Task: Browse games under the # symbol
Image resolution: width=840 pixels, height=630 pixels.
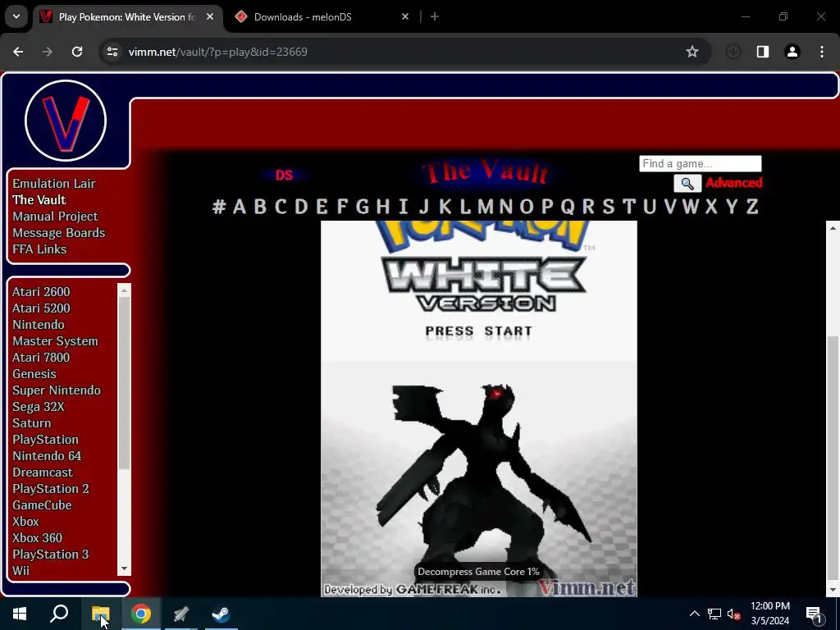Action: point(219,206)
